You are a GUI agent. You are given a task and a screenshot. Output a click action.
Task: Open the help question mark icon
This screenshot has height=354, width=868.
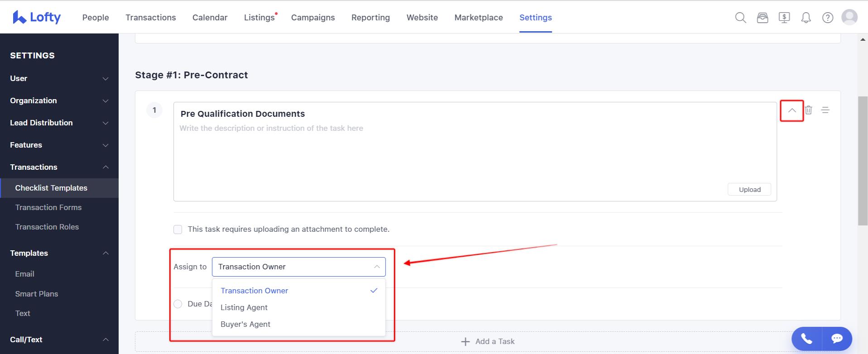tap(828, 18)
